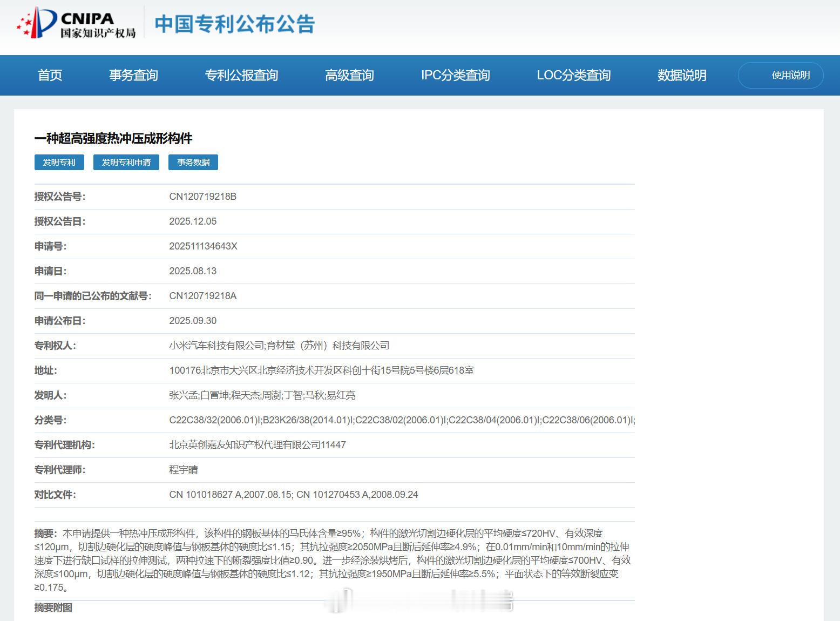Open 数据说明 navigation item
Viewport: 840px width, 621px height.
pos(682,75)
